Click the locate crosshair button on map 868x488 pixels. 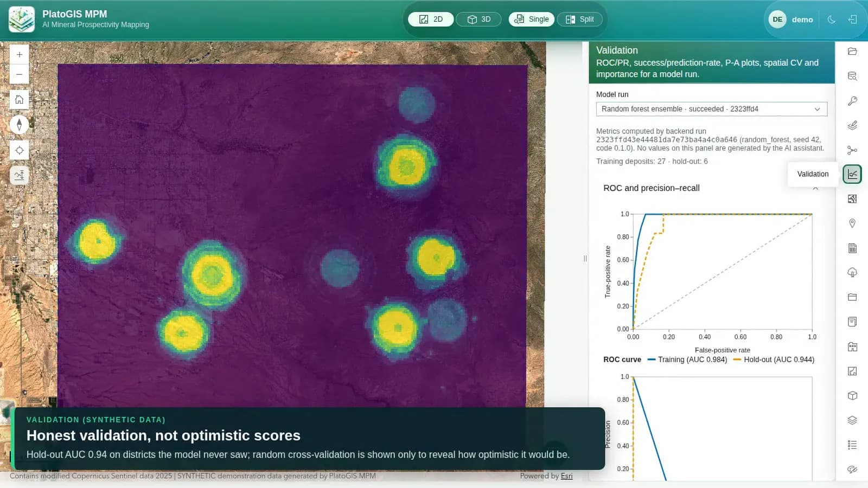pyautogui.click(x=20, y=150)
